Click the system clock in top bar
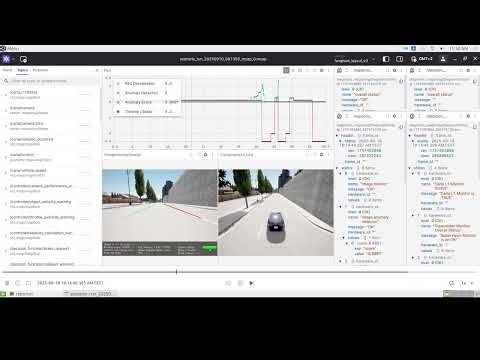Viewport: 480px width, 360px height. pos(459,49)
